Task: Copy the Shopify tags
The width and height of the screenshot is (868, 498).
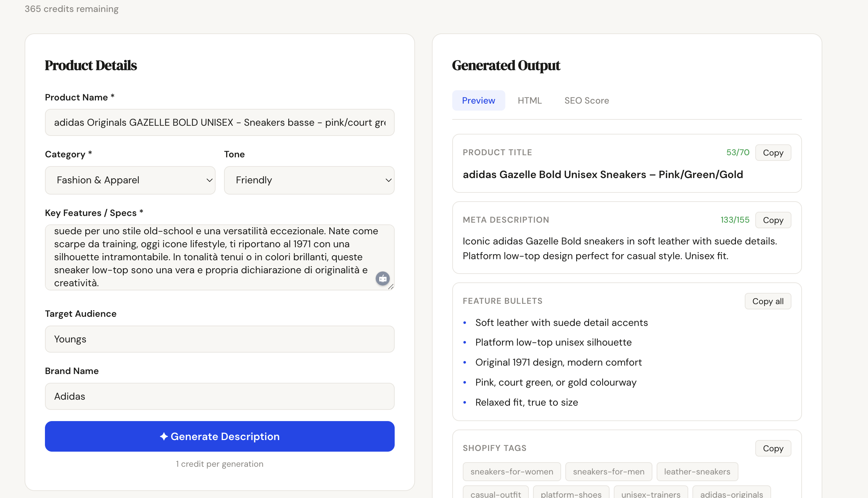Action: [773, 448]
